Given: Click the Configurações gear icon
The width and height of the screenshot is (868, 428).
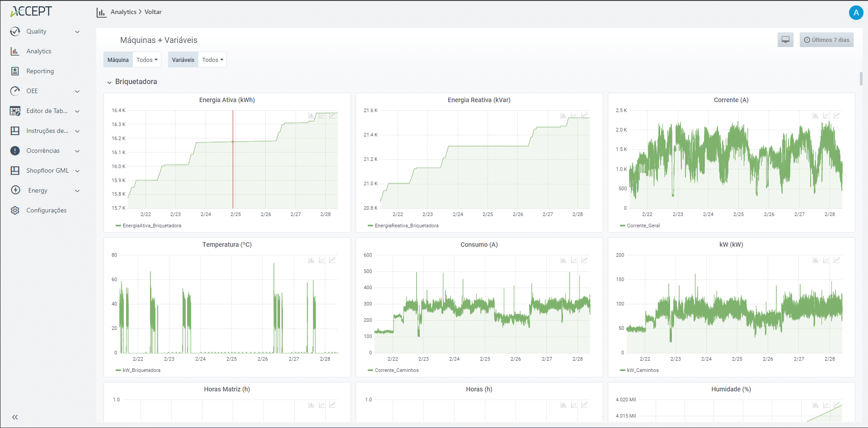Looking at the screenshot, I should point(15,210).
